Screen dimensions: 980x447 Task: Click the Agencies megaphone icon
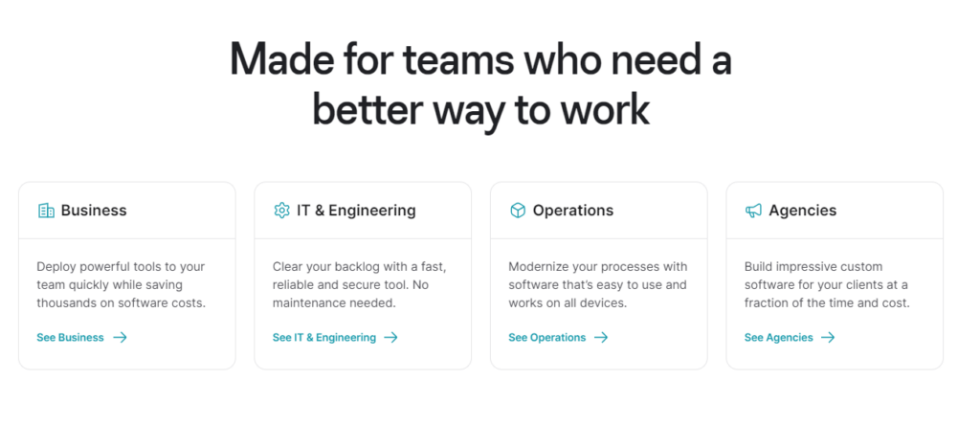[753, 211]
